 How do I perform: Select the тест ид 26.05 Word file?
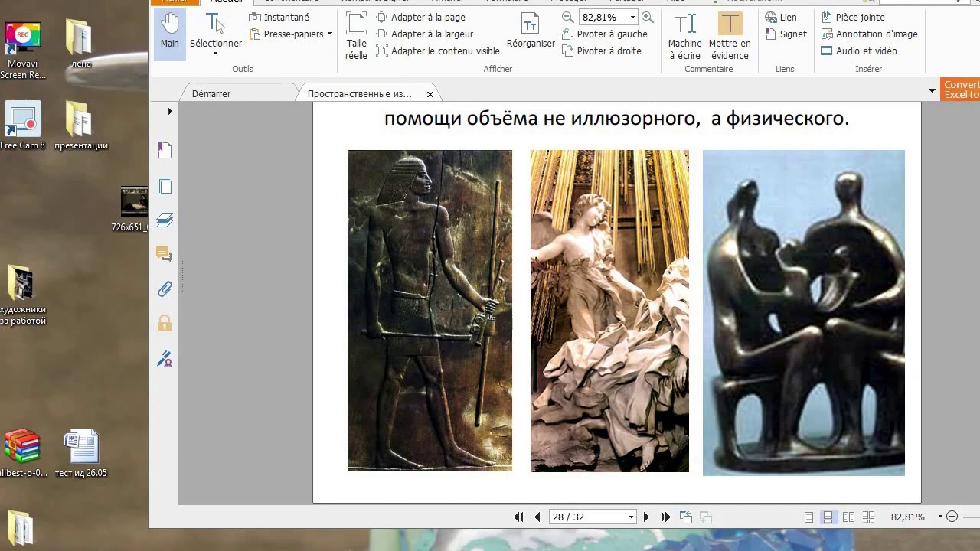click(x=81, y=453)
